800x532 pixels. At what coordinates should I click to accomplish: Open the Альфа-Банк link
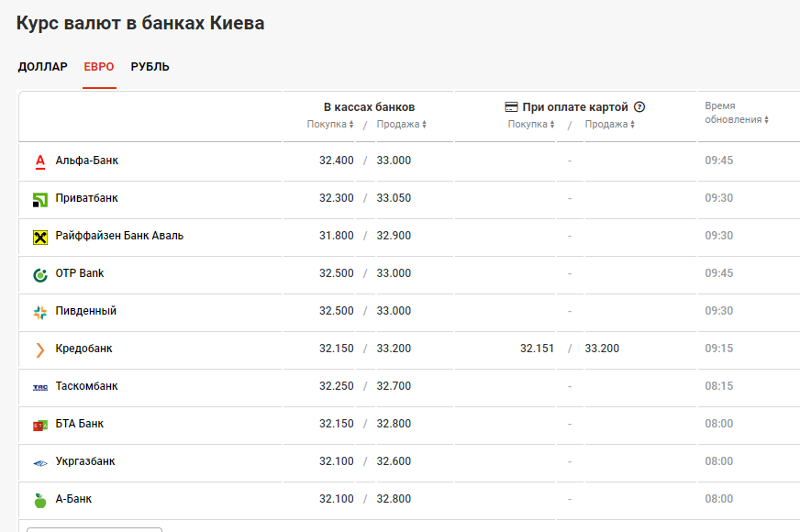click(87, 161)
